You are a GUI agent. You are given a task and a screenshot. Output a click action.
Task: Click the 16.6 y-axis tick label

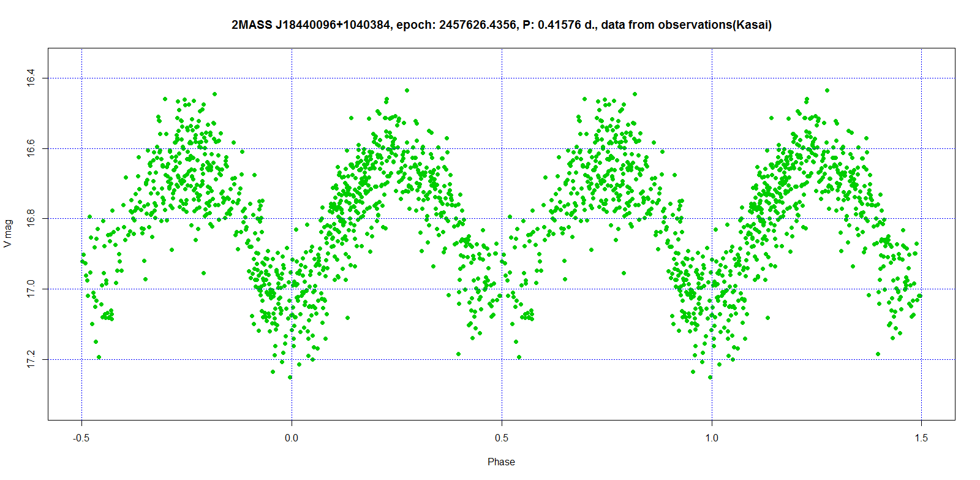pos(31,148)
